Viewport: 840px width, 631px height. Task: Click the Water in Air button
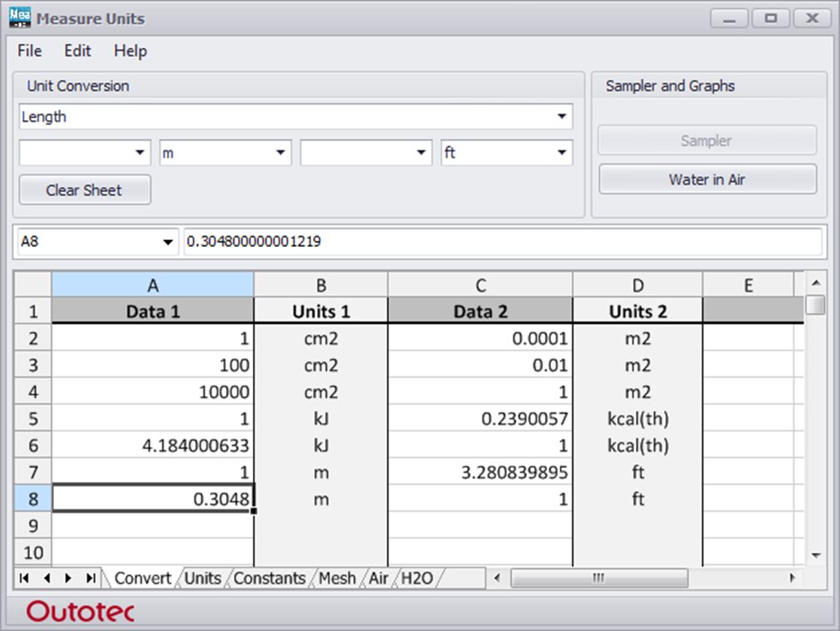[x=706, y=179]
